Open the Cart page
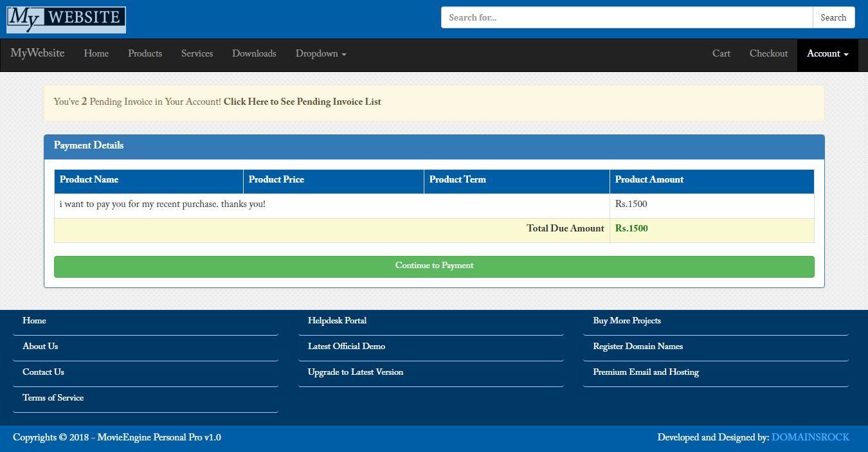Image resolution: width=868 pixels, height=452 pixels. pos(721,54)
